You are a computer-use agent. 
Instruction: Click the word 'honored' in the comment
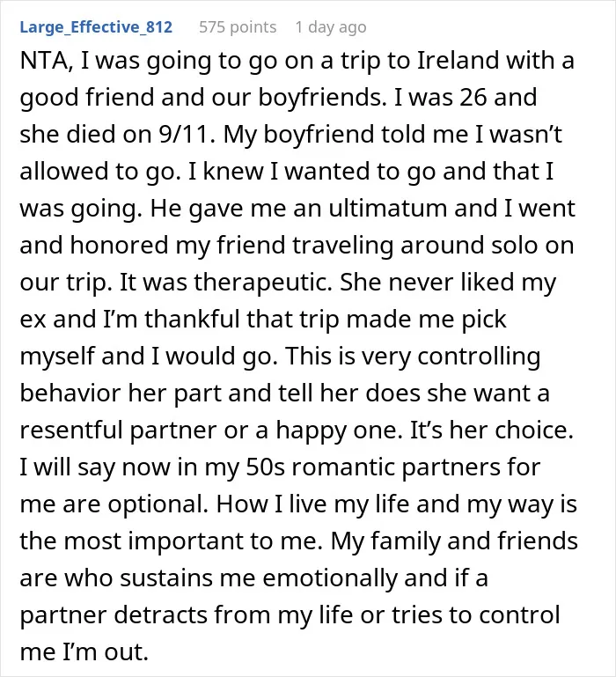[119, 246]
